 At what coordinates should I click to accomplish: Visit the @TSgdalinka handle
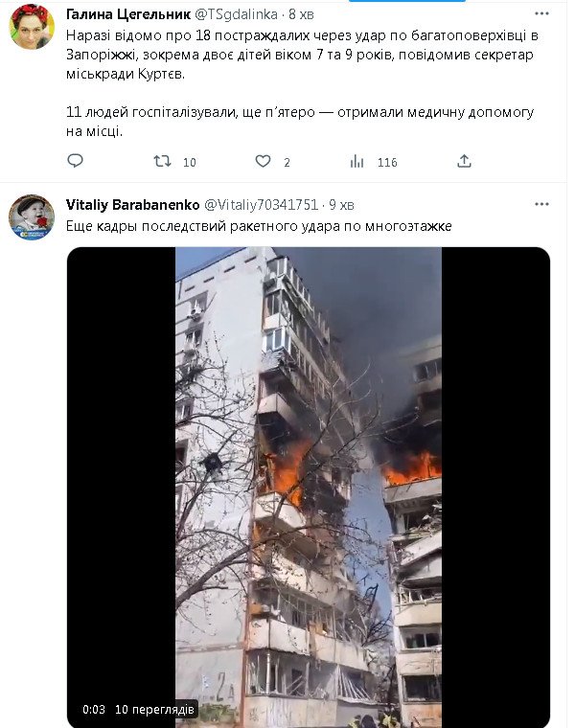coord(236,14)
